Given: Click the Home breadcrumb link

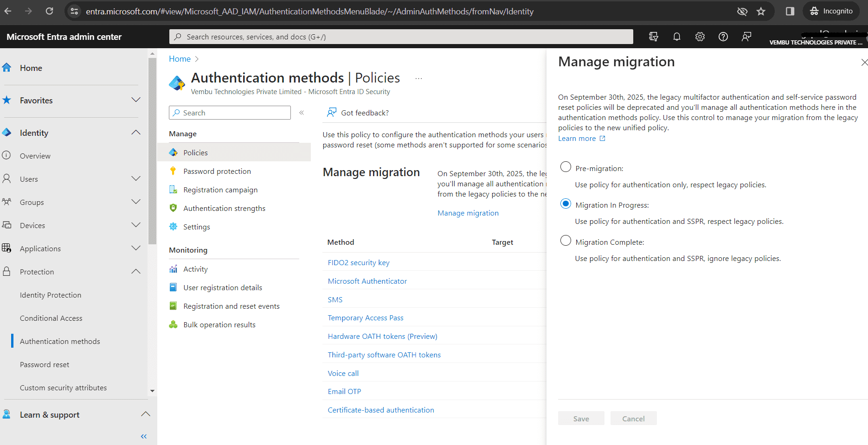Looking at the screenshot, I should tap(180, 59).
